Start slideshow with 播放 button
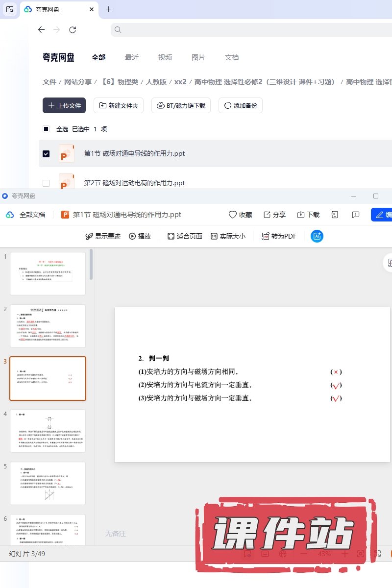392x588 pixels. click(140, 236)
